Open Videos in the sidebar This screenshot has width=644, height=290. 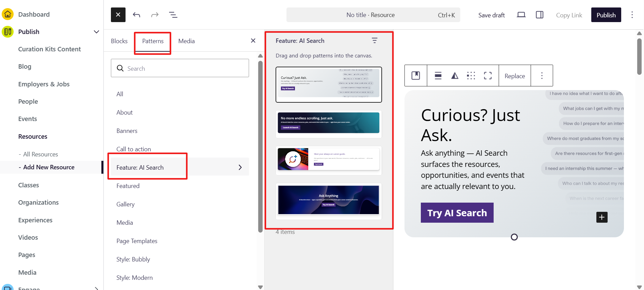[28, 237]
